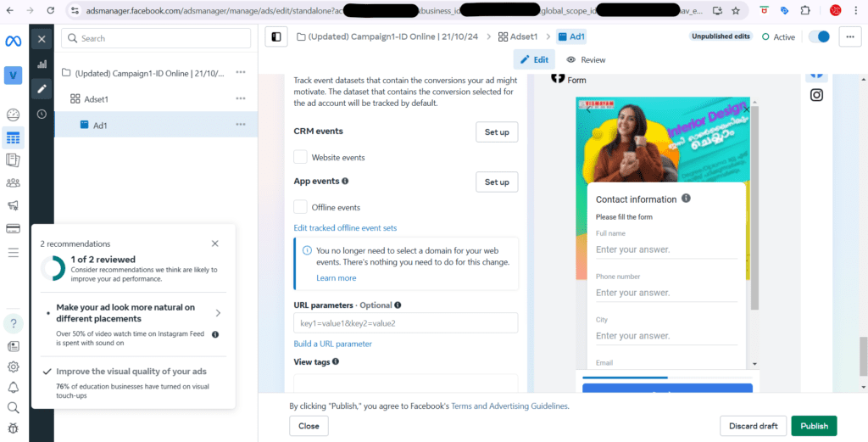
Task: Open the ads reporting documents icon
Action: [x=14, y=160]
